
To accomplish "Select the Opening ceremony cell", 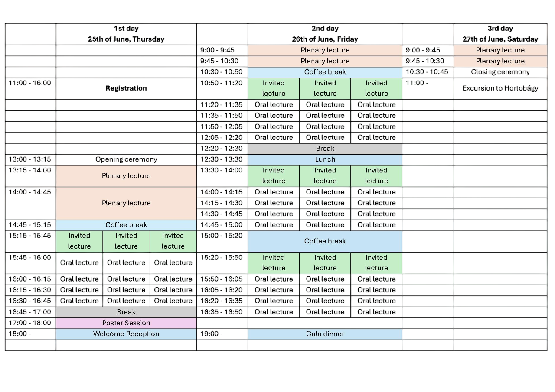I will pyautogui.click(x=126, y=159).
